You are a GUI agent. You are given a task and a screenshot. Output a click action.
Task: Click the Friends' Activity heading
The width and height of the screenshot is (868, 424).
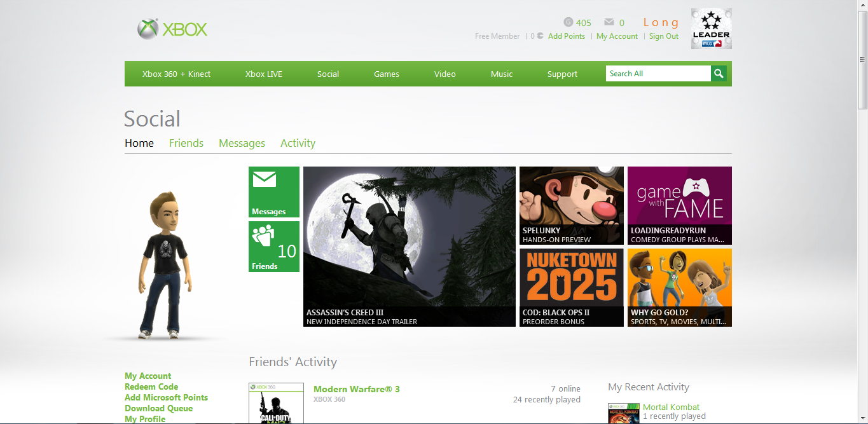(x=293, y=362)
